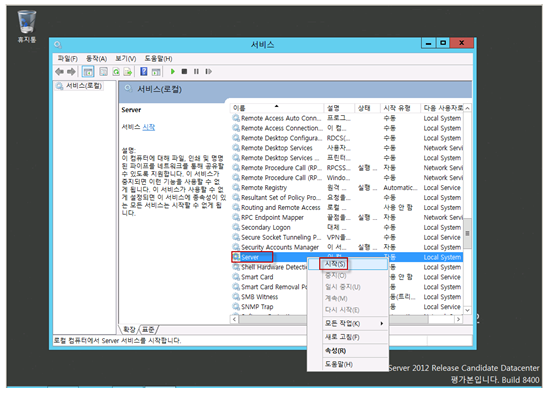Screen dimensions: 549x393
Task: Click Automatic start type of Remote Registry
Action: click(400, 188)
